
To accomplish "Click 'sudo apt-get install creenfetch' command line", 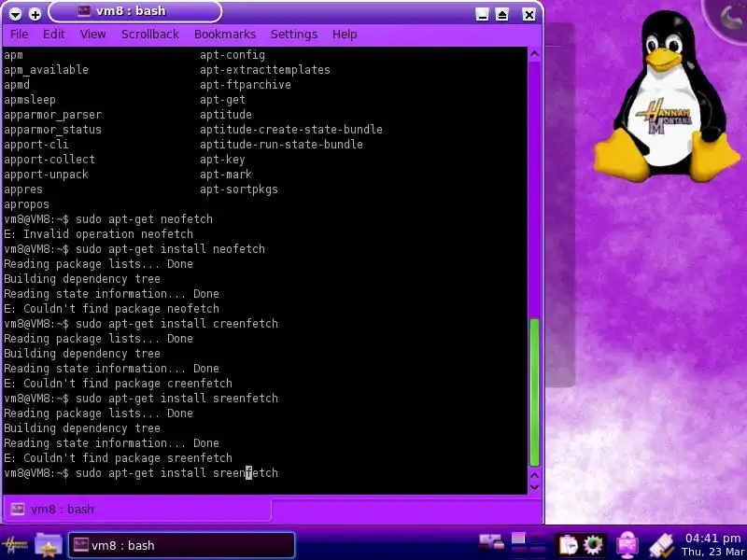I will (176, 324).
